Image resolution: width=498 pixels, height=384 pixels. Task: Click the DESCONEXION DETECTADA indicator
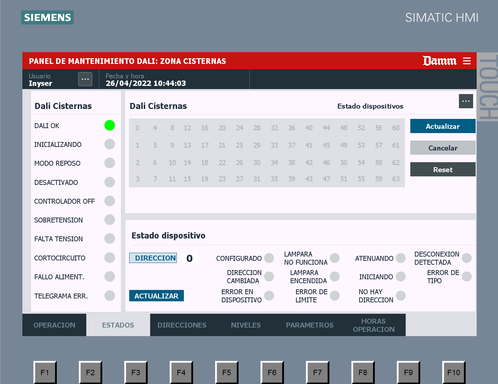pyautogui.click(x=467, y=258)
